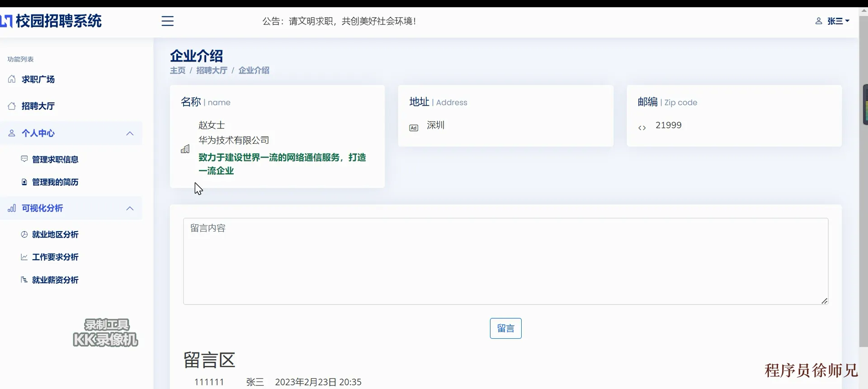The height and width of the screenshot is (389, 868).
Task: Click the hamburger menu icon
Action: tap(167, 21)
